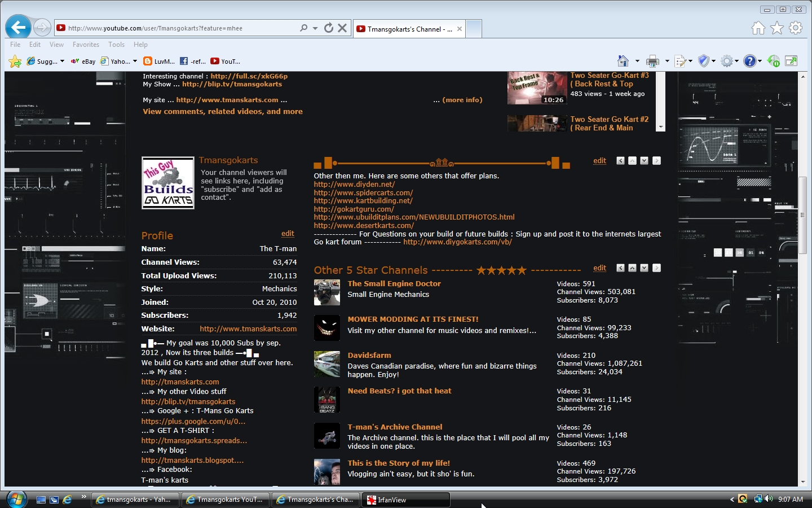The width and height of the screenshot is (812, 508).
Task: Move Other 5 Star Channels module left
Action: (620, 268)
